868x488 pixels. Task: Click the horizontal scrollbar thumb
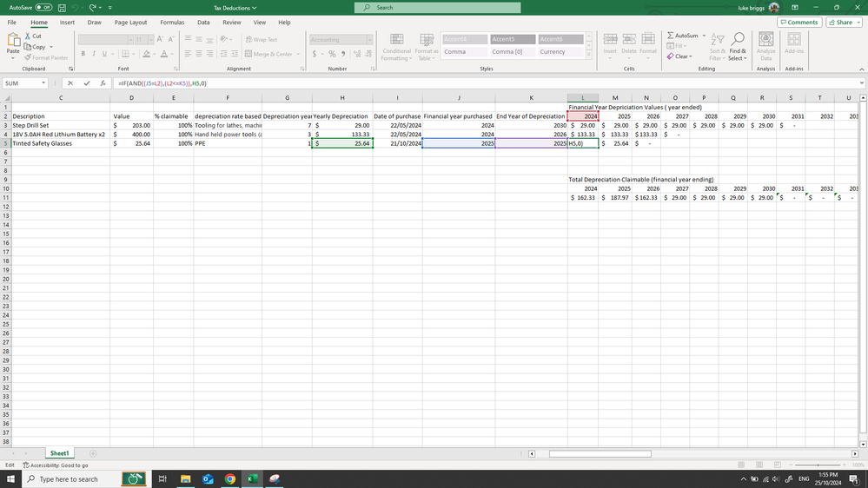(x=600, y=453)
